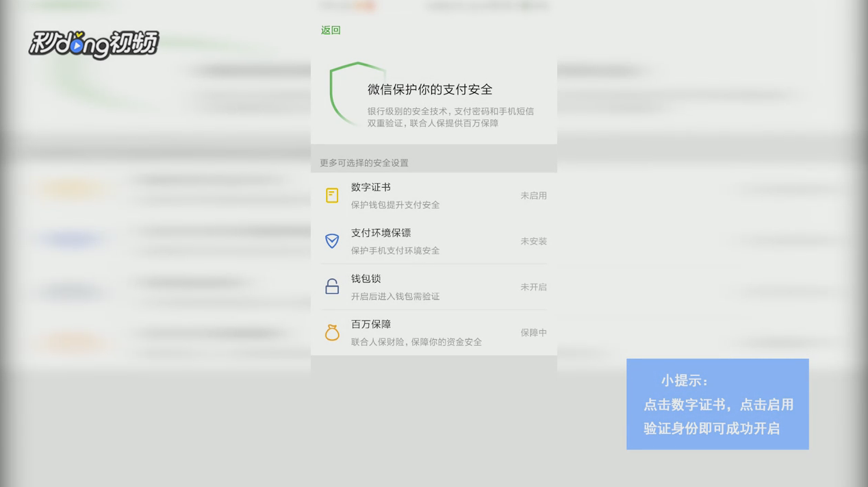Open the 数字证书 setting title

371,187
